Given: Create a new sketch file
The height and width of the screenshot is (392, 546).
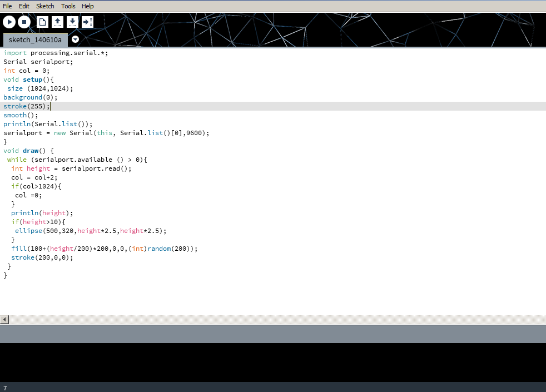Looking at the screenshot, I should click(x=42, y=22).
